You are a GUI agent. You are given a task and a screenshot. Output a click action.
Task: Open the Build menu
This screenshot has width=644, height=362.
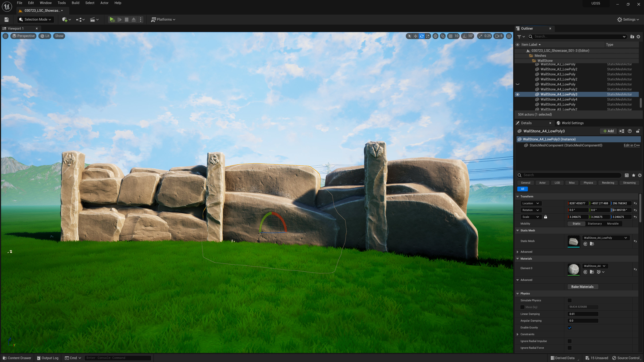coord(75,3)
